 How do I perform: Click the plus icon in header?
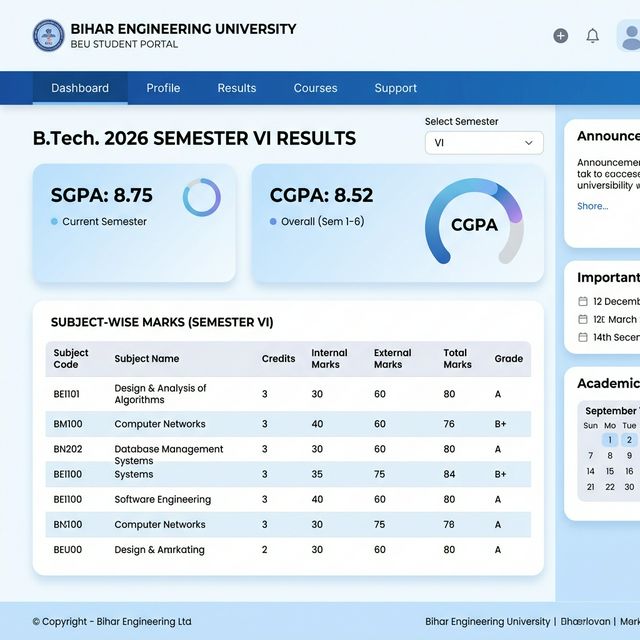[x=561, y=36]
